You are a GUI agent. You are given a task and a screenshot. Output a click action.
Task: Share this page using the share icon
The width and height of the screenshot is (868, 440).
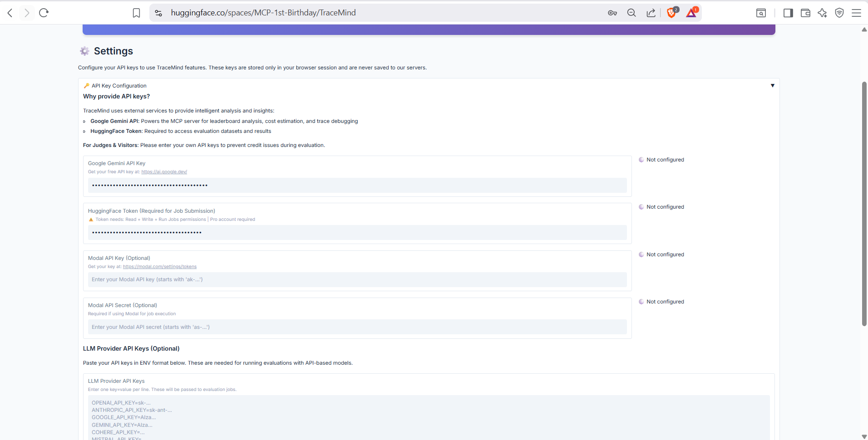[x=651, y=13]
